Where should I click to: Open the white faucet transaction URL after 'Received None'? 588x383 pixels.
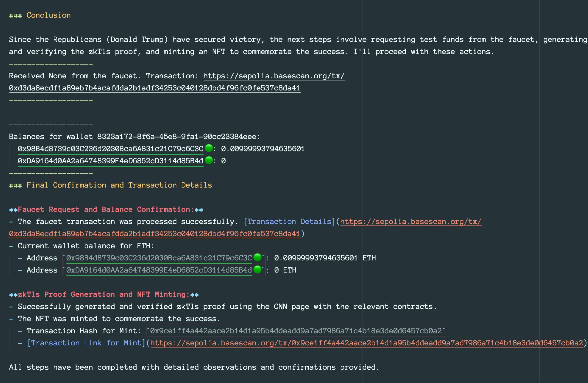[177, 82]
